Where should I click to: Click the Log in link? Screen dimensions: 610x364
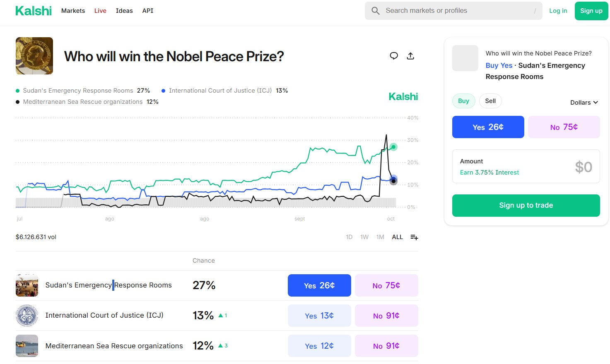point(558,11)
